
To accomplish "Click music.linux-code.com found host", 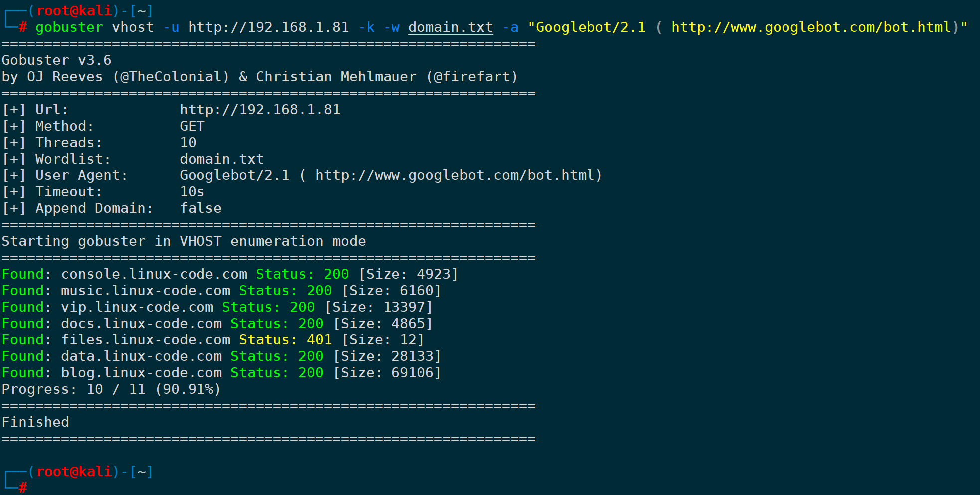I will (146, 291).
